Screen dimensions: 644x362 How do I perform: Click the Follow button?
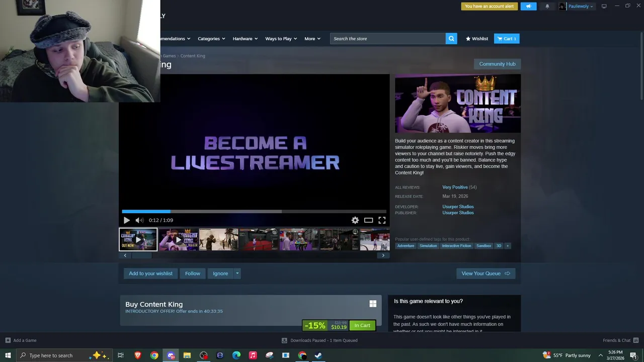pyautogui.click(x=192, y=274)
